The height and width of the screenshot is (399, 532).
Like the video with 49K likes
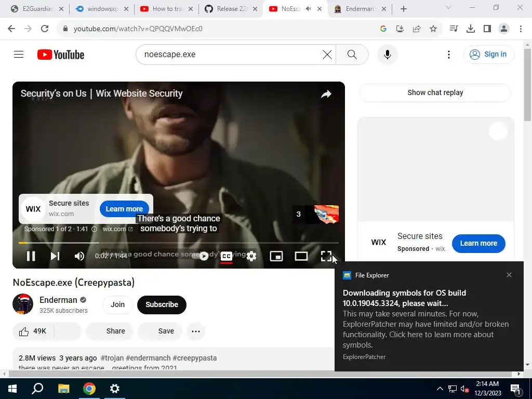(33, 331)
